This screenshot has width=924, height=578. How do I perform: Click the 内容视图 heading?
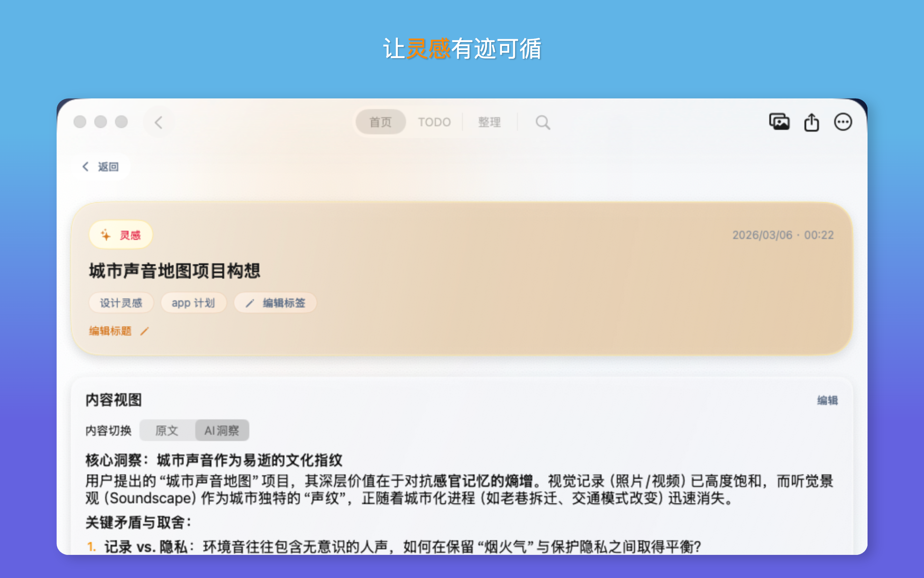click(x=114, y=400)
